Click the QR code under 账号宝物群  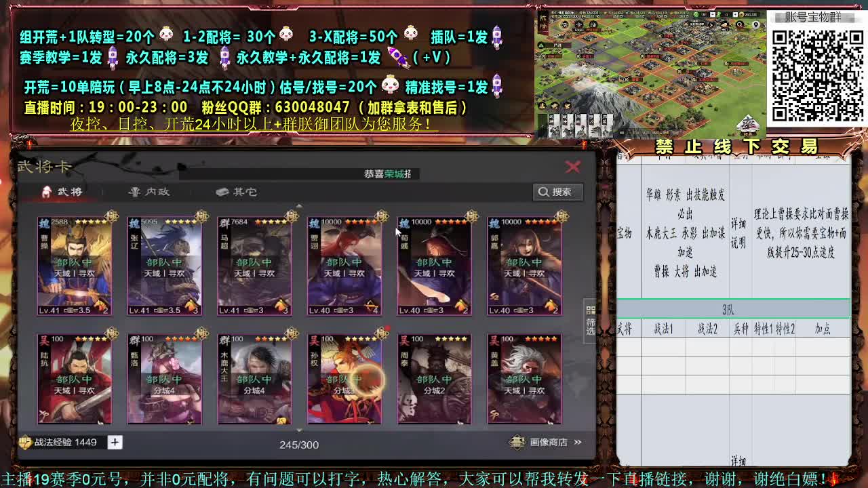tap(817, 75)
